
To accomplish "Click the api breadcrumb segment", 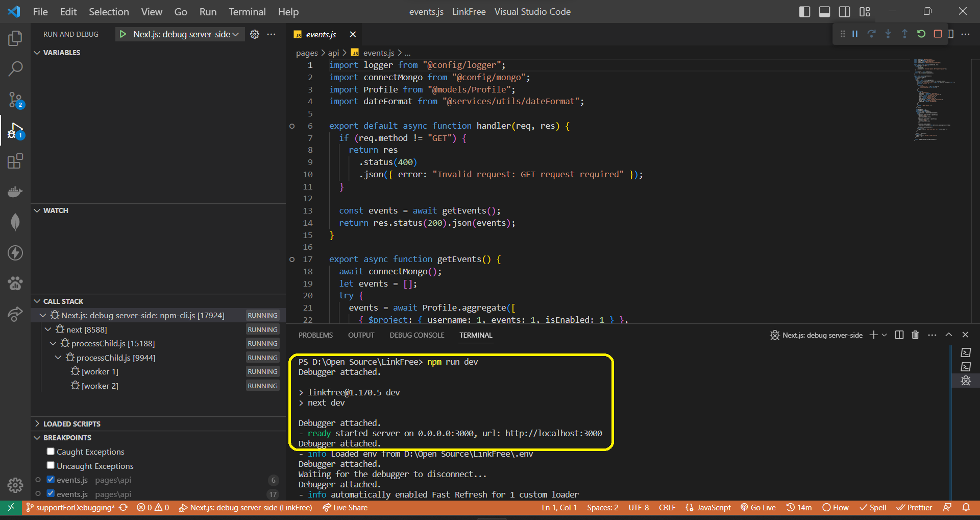I will (x=333, y=53).
